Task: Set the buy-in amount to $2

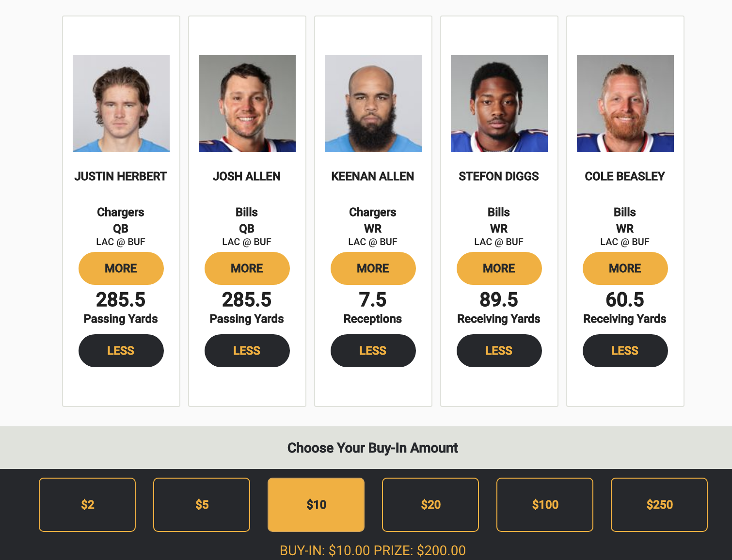Action: coord(87,505)
